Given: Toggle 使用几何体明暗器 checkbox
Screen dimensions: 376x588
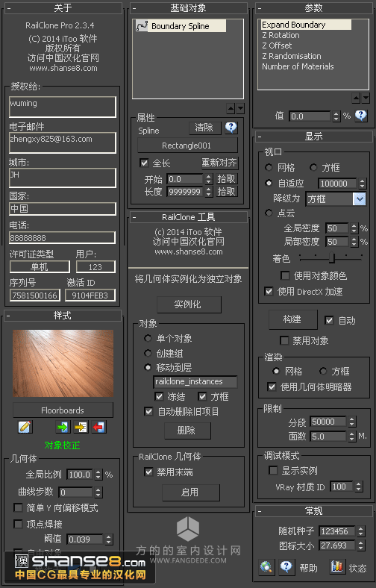Looking at the screenshot, I should (272, 387).
